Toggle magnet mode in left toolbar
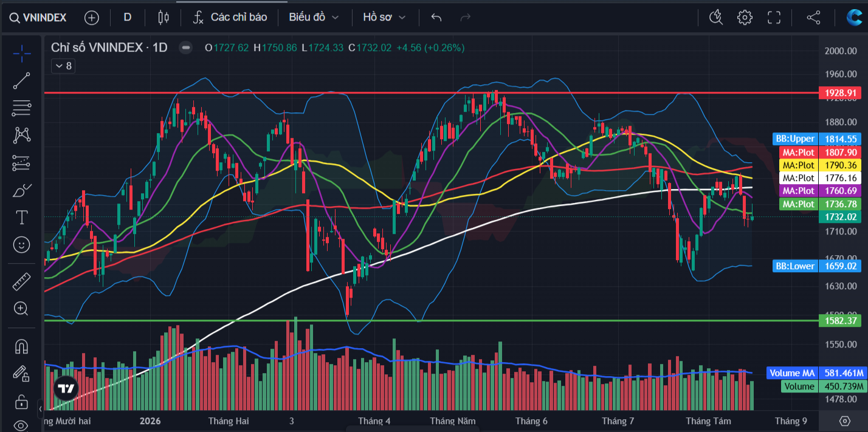868x432 pixels. (x=21, y=346)
